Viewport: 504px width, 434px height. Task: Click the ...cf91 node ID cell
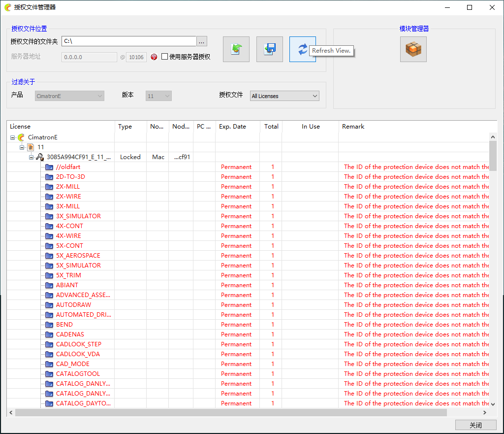coord(182,157)
